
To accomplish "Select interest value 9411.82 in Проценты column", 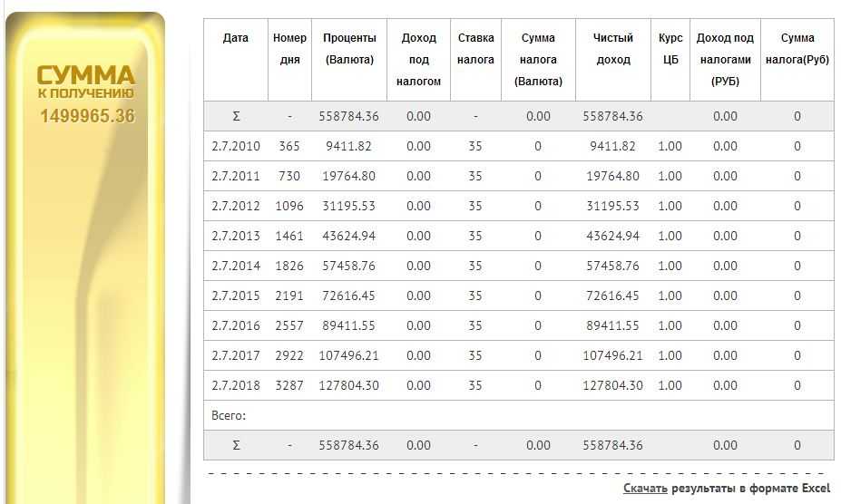I will pyautogui.click(x=348, y=146).
